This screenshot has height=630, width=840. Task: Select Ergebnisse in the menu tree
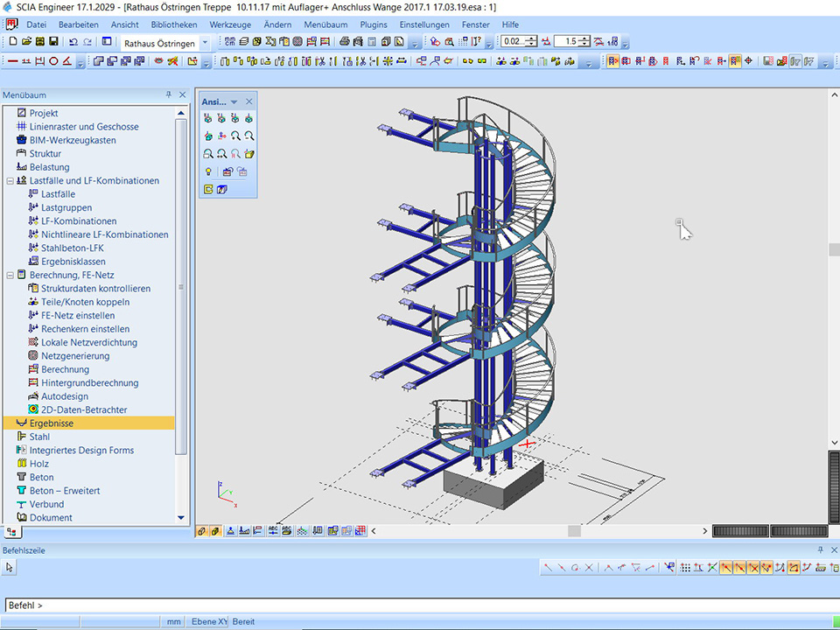(x=52, y=423)
